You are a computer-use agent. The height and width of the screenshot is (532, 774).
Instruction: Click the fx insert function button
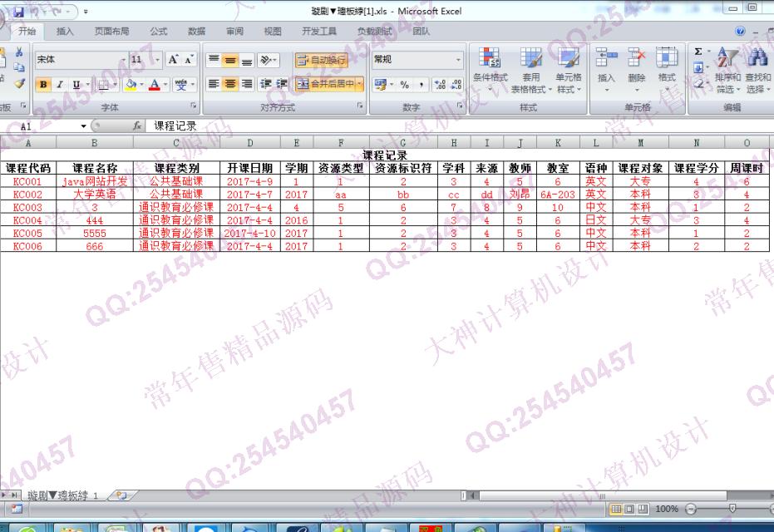tap(136, 126)
